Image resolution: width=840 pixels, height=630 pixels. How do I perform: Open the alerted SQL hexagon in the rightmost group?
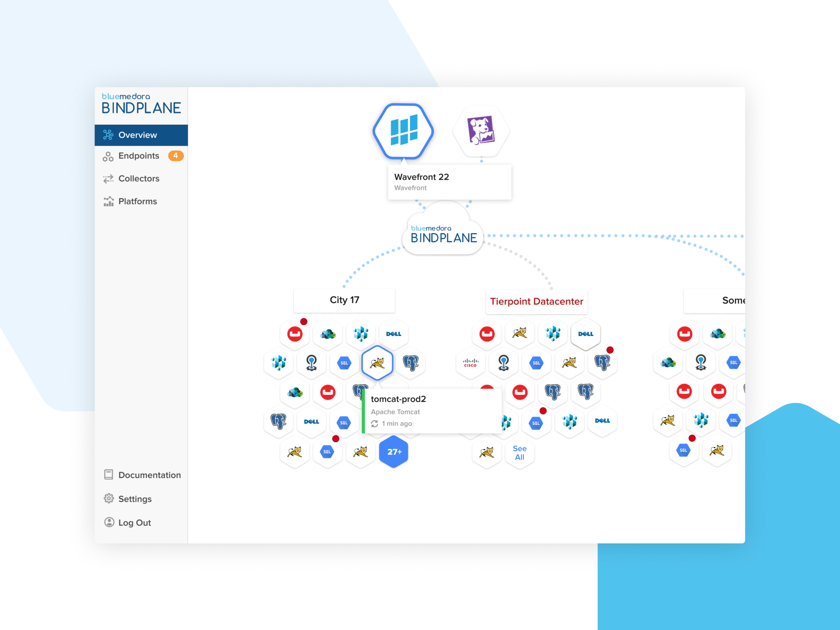click(684, 451)
